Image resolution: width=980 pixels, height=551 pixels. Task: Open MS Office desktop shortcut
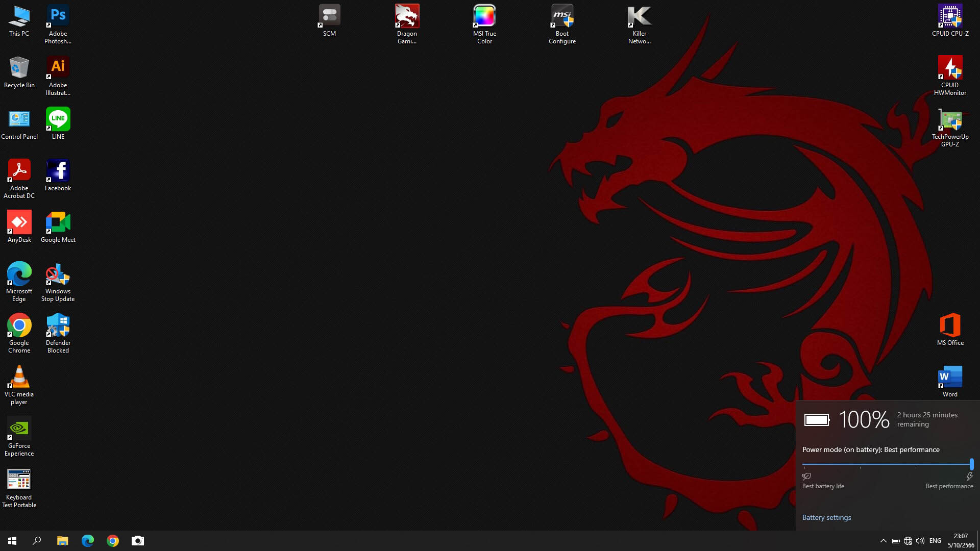(x=950, y=330)
